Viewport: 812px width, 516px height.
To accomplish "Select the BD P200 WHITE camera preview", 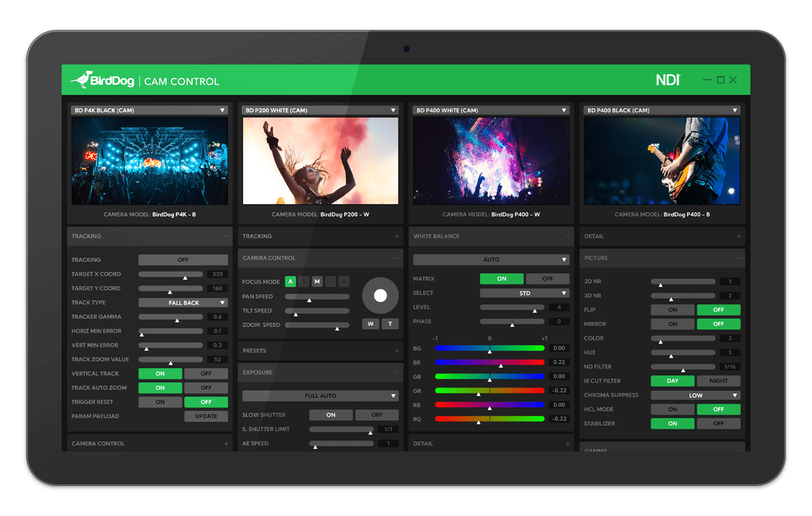I will point(320,161).
